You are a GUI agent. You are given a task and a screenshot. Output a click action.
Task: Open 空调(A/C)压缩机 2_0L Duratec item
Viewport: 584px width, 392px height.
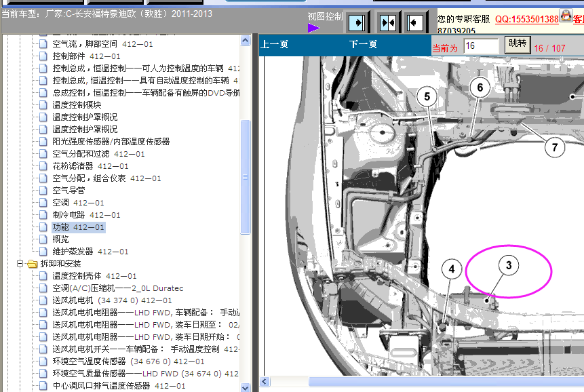coord(118,288)
